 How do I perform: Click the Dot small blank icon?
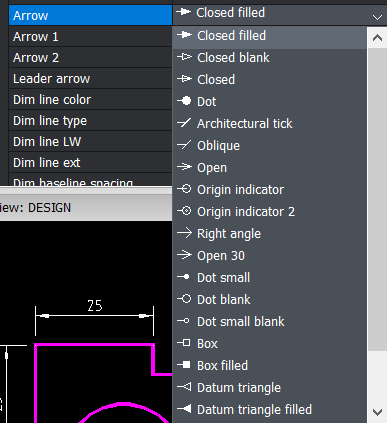point(184,321)
